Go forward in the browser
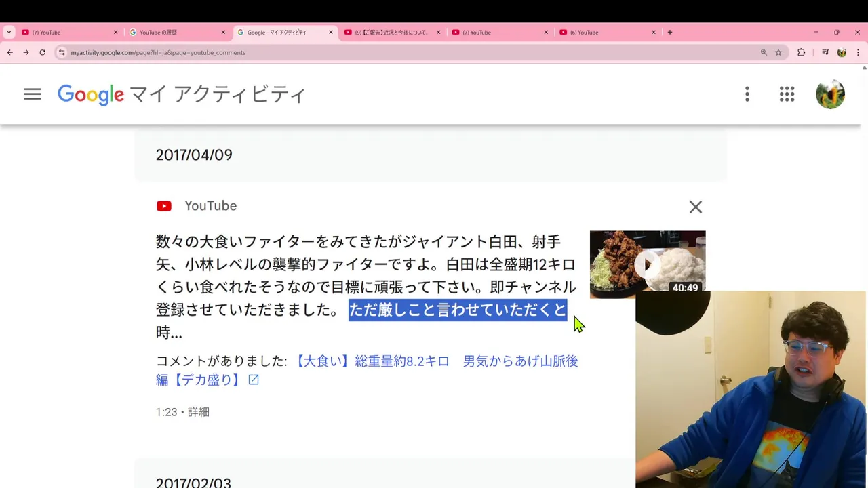The height and width of the screenshot is (488, 868). (26, 52)
